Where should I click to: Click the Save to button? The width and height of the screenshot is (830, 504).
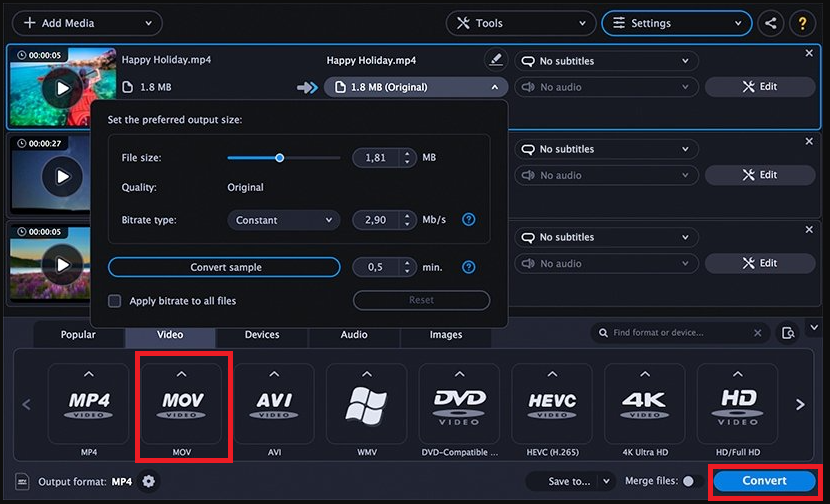click(569, 481)
